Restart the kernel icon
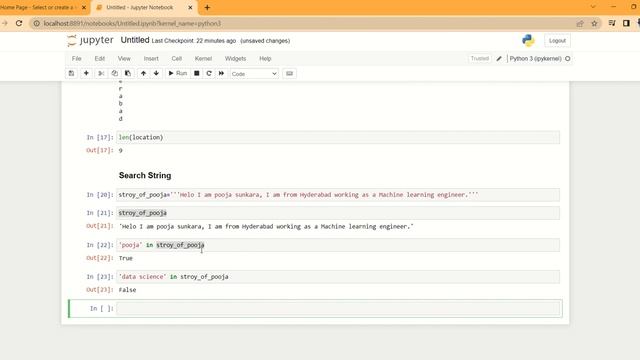640x360 pixels. tap(209, 73)
